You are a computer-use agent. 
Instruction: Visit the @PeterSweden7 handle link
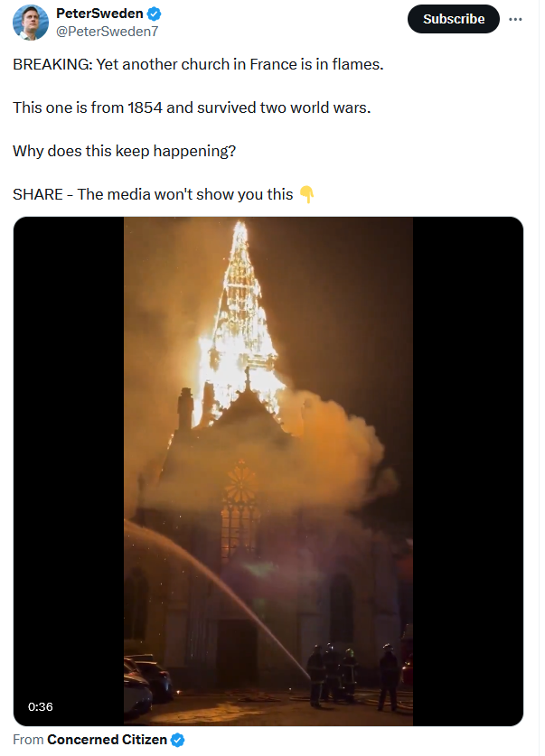click(107, 32)
